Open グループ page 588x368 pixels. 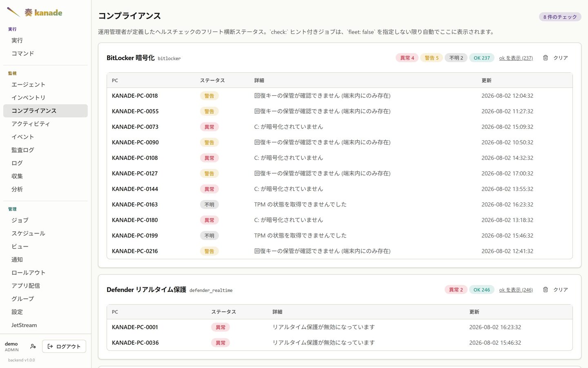pos(45,299)
